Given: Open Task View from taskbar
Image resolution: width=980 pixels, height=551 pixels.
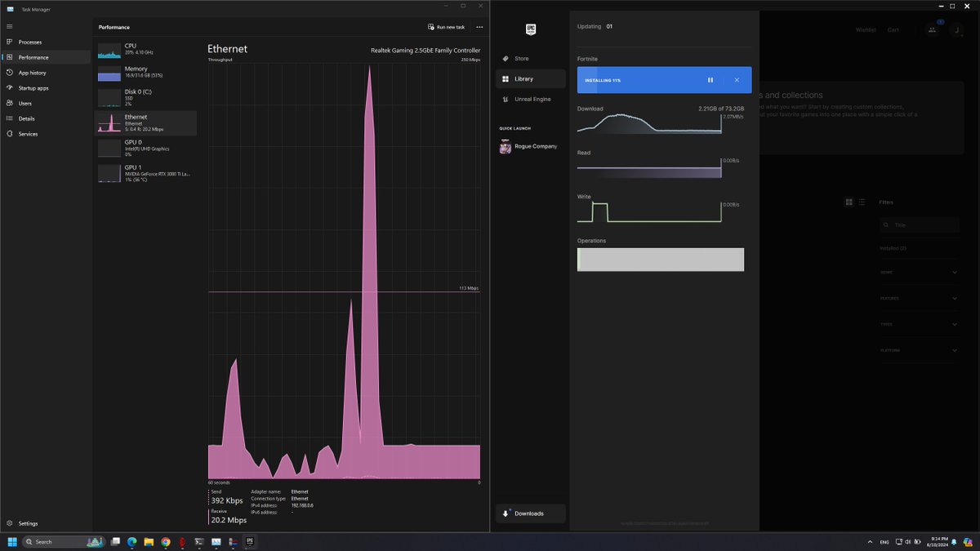Looking at the screenshot, I should point(115,541).
